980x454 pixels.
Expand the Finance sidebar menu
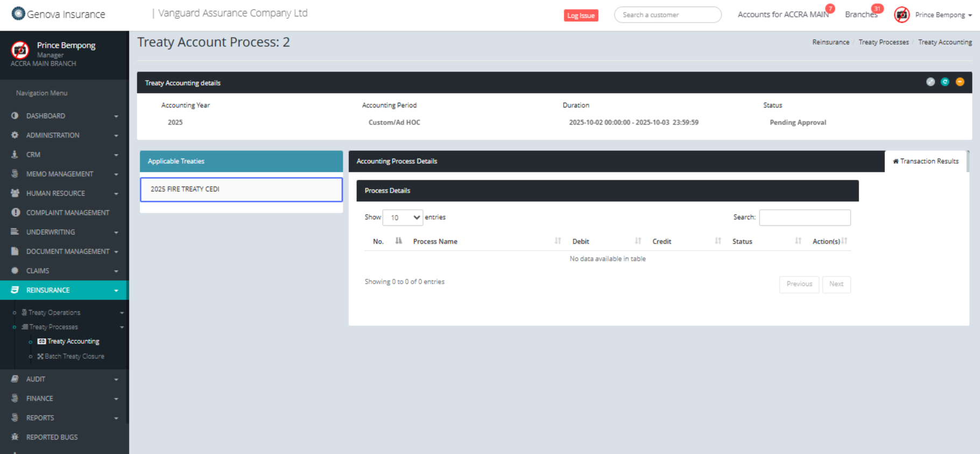64,399
